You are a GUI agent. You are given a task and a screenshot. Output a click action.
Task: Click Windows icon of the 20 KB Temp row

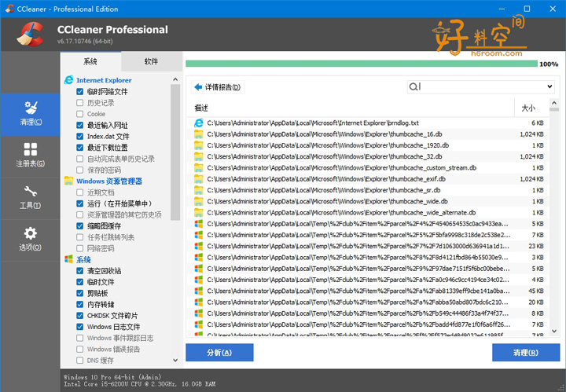(199, 302)
